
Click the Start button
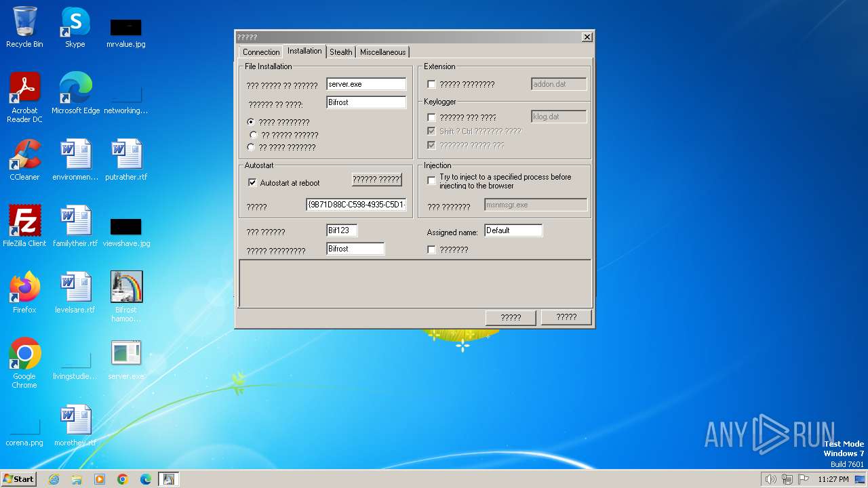(x=19, y=479)
